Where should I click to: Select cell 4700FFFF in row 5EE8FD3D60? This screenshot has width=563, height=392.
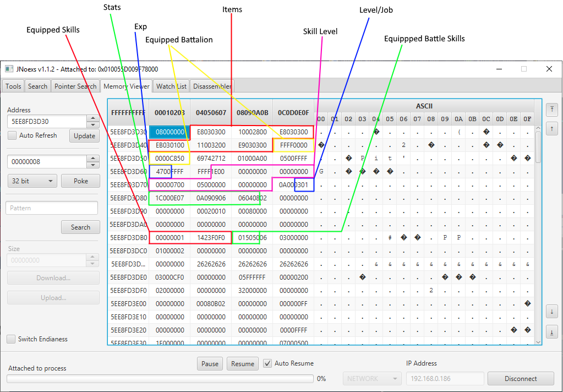[170, 171]
